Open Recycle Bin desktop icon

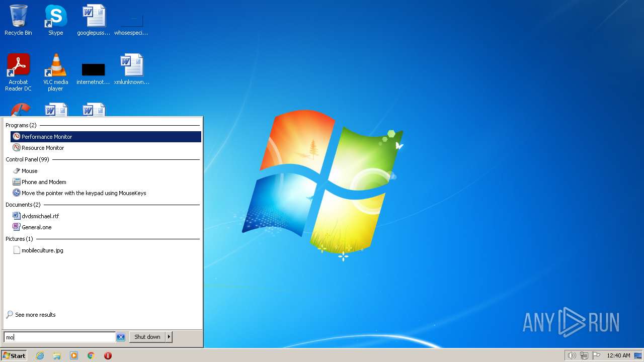coord(18,20)
